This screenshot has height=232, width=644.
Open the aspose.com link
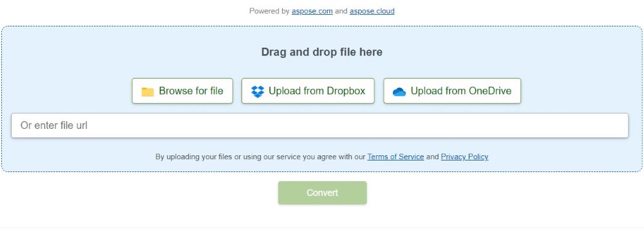[312, 11]
